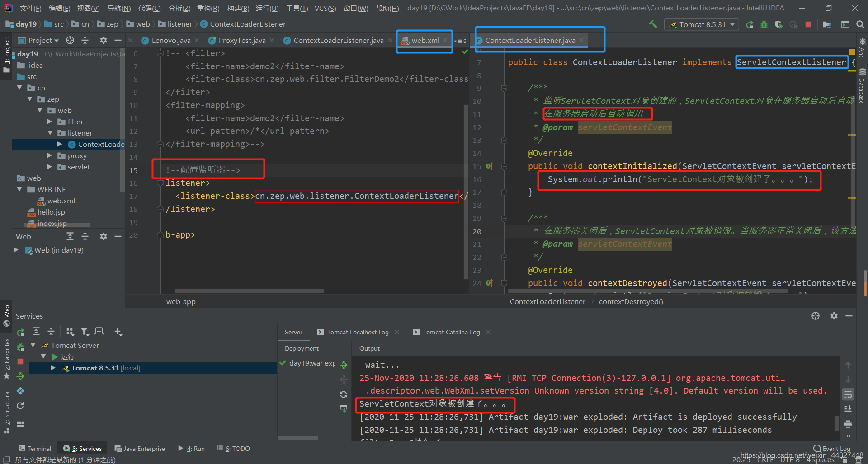This screenshot has width=868, height=464.
Task: Toggle the Web tool window stripe
Action: (x=6, y=315)
